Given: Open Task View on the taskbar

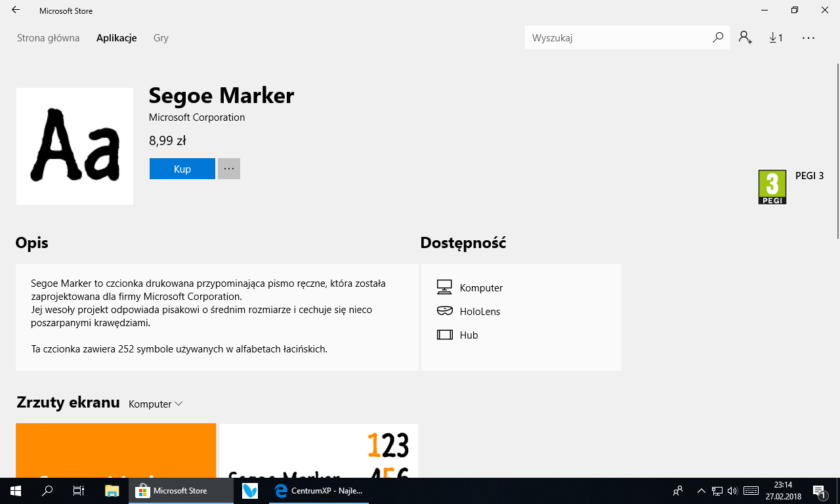Looking at the screenshot, I should (x=79, y=491).
